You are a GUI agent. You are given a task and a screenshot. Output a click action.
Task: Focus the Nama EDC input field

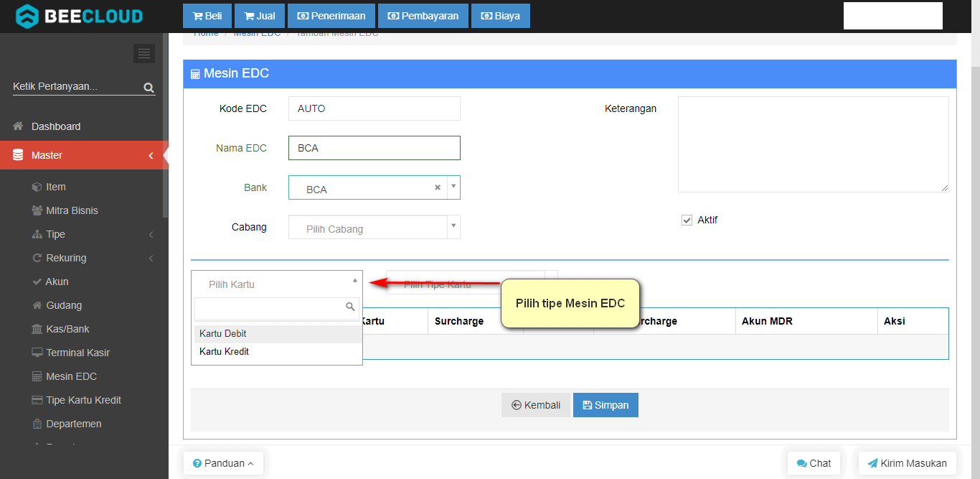pos(374,148)
